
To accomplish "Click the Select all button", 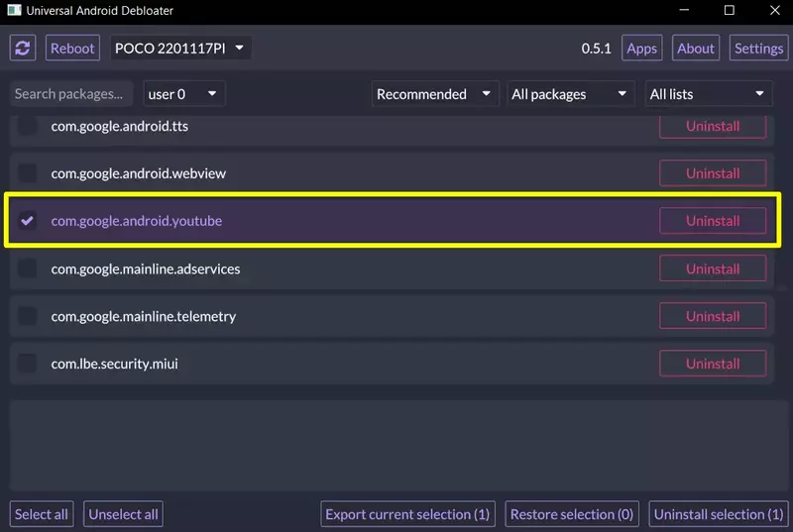I will pyautogui.click(x=42, y=514).
